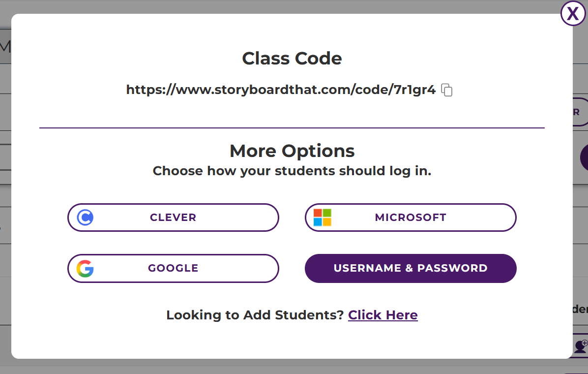
Task: Choose the CLEVER login option
Action: click(x=173, y=218)
